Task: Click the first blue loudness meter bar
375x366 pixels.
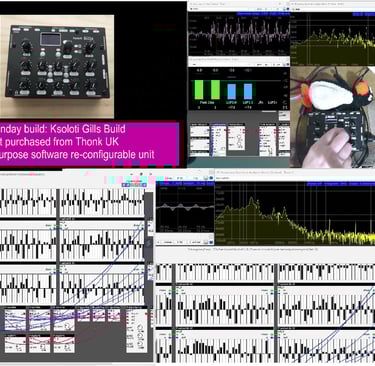Action: click(232, 91)
